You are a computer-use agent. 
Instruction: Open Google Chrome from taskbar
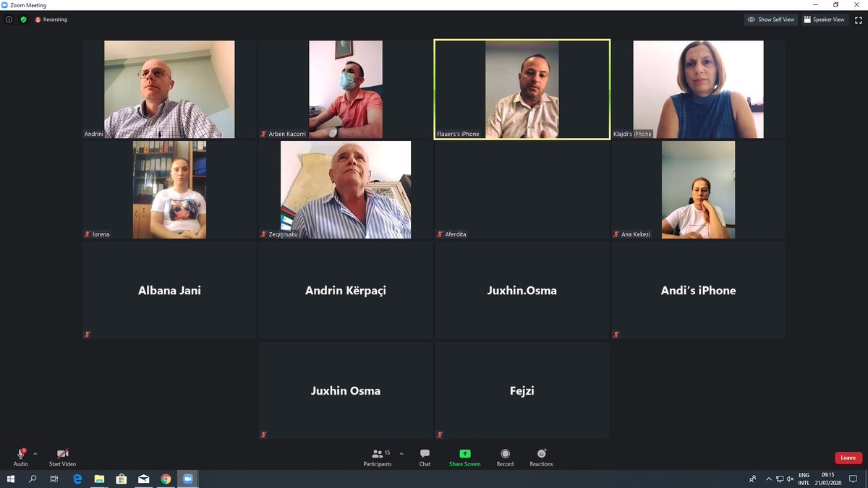click(x=166, y=479)
